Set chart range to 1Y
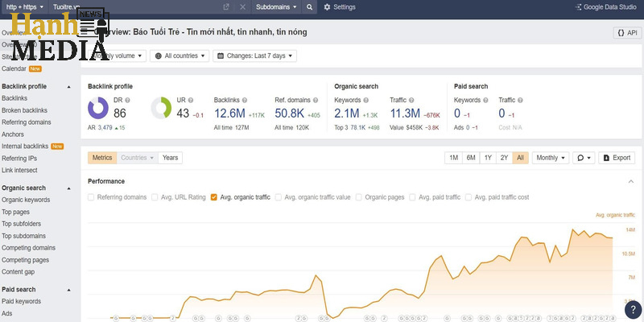This screenshot has height=322, width=644. click(x=488, y=158)
